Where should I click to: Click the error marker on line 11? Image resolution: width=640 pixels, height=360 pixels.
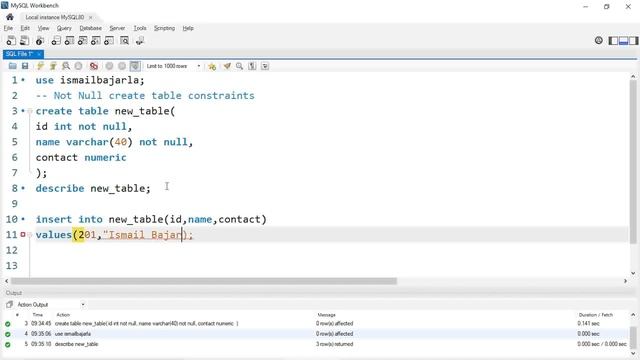pos(23,234)
